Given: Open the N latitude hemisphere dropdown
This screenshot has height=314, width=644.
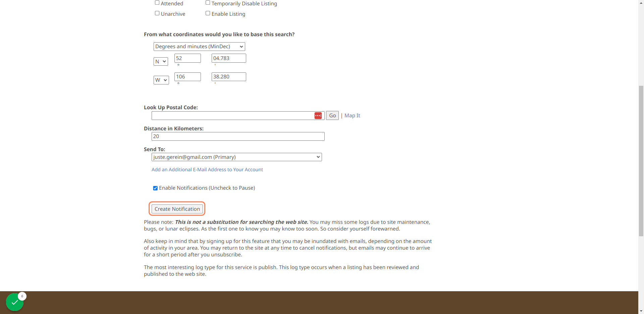Looking at the screenshot, I should tap(161, 62).
